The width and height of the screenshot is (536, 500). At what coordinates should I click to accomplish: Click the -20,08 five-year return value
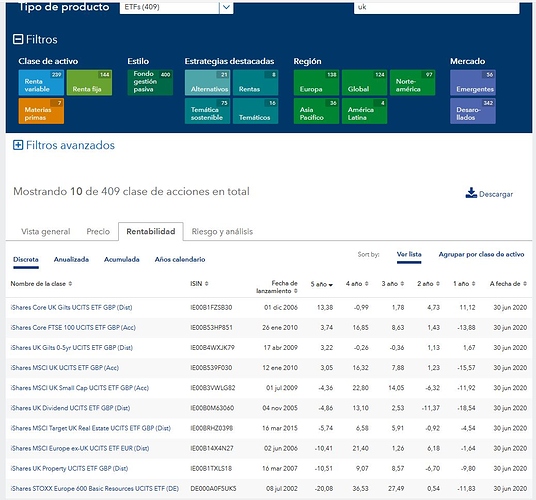324,489
